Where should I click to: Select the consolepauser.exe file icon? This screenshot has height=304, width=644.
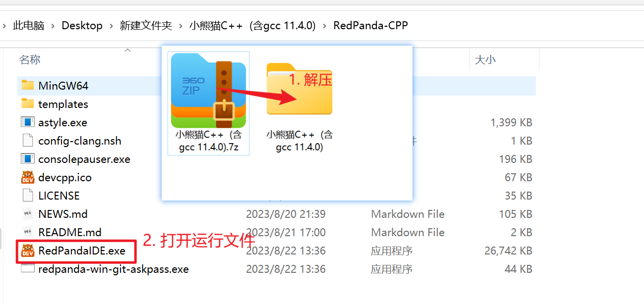[28, 158]
